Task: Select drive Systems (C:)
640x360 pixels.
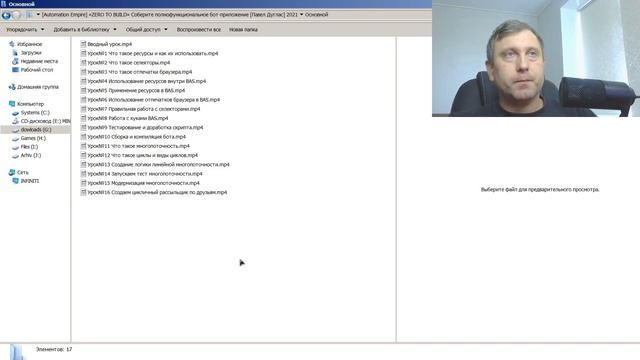Action: point(35,113)
